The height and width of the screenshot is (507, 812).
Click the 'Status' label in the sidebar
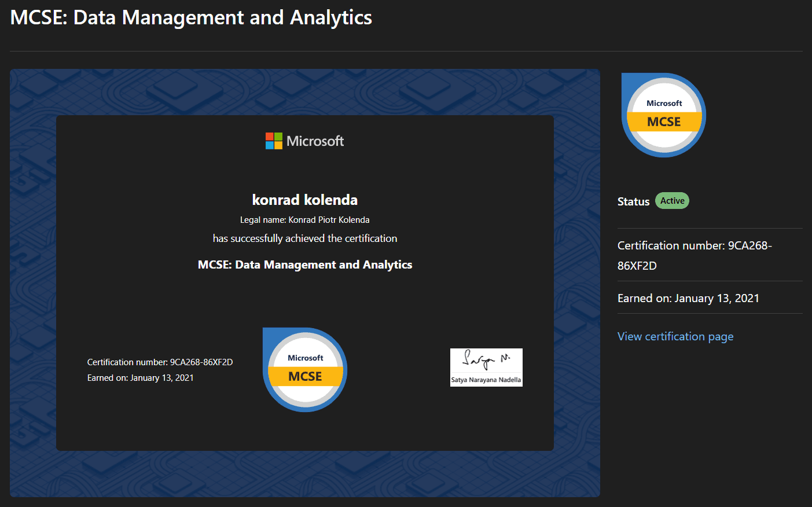(633, 201)
